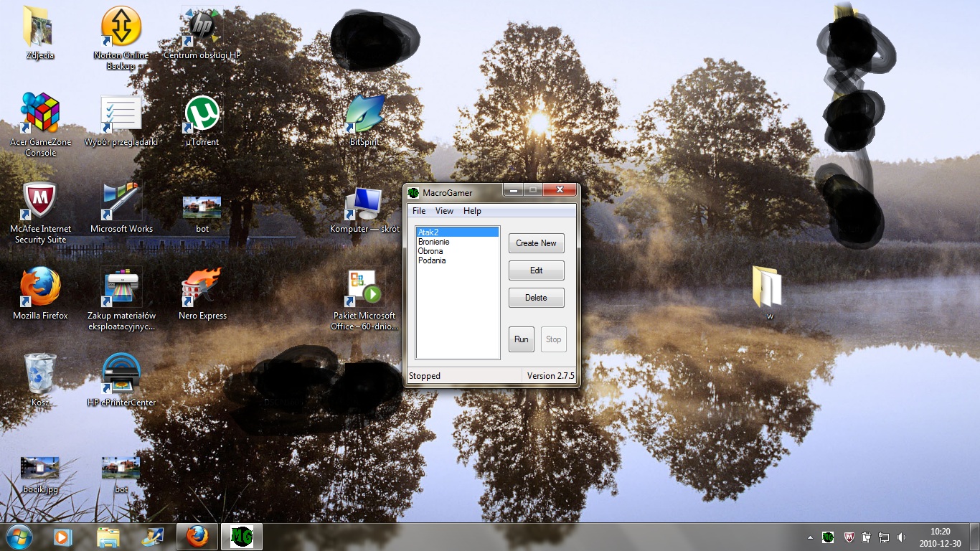Run the selected macro
This screenshot has height=551, width=980.
[522, 339]
